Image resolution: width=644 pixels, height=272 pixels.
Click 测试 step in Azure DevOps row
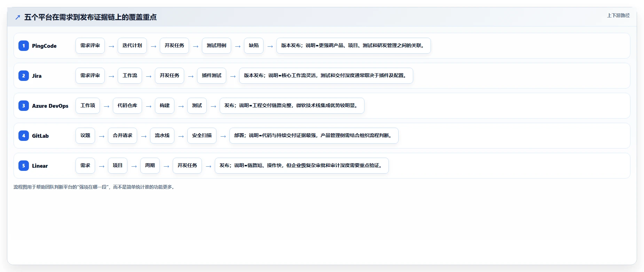[197, 106]
